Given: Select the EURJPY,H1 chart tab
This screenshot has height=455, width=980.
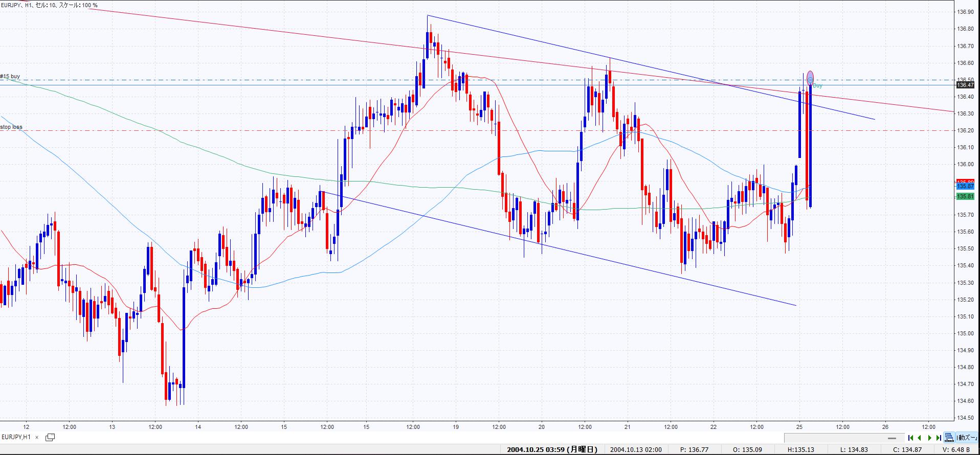Looking at the screenshot, I should pos(16,437).
